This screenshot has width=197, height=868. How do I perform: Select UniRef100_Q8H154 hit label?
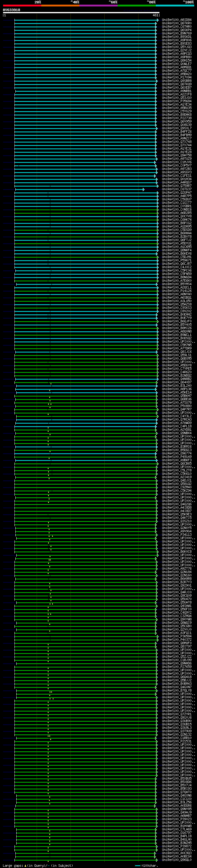[177, 61]
